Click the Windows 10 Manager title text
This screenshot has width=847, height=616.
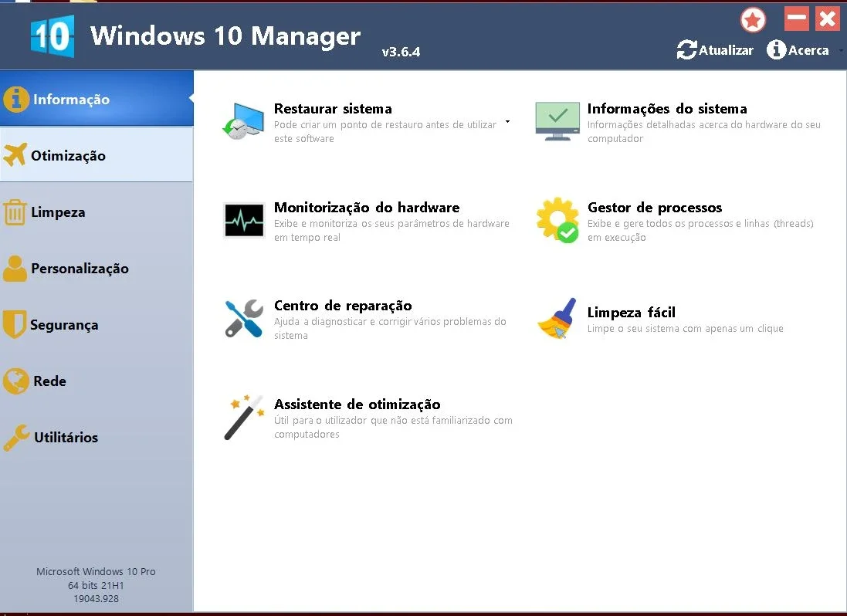pyautogui.click(x=225, y=36)
